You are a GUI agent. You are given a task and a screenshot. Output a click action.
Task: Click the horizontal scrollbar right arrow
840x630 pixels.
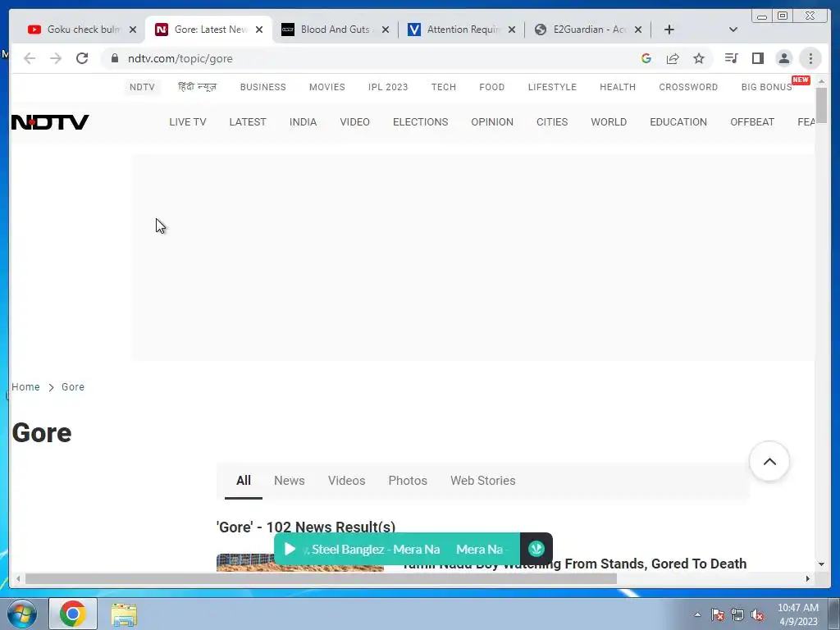click(808, 578)
